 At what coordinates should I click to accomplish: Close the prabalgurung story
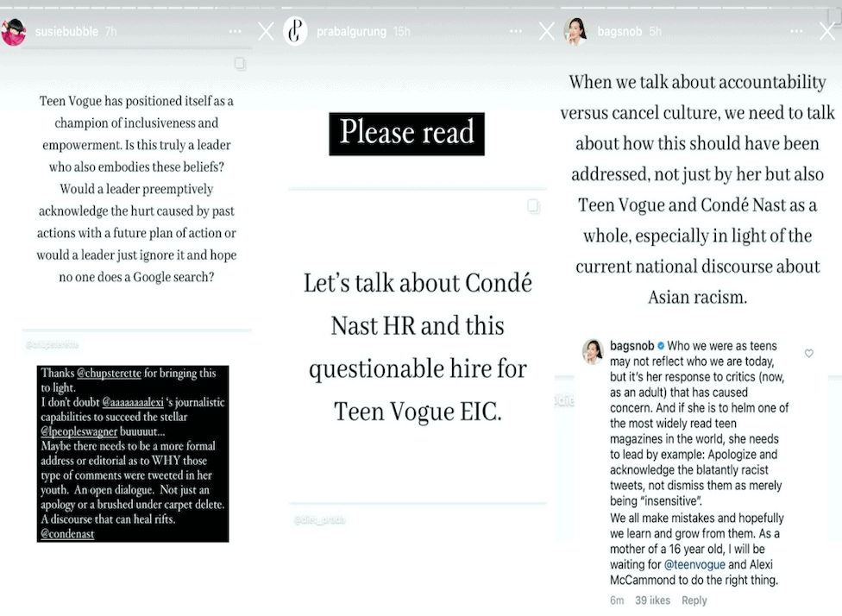pyautogui.click(x=547, y=32)
